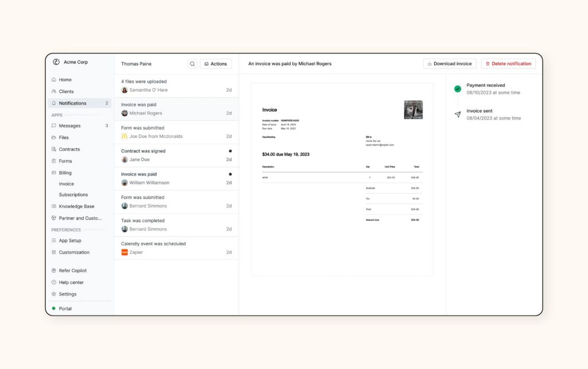Click the search magnifier icon in notifications
Viewport: 588px width, 369px height.
click(x=192, y=64)
